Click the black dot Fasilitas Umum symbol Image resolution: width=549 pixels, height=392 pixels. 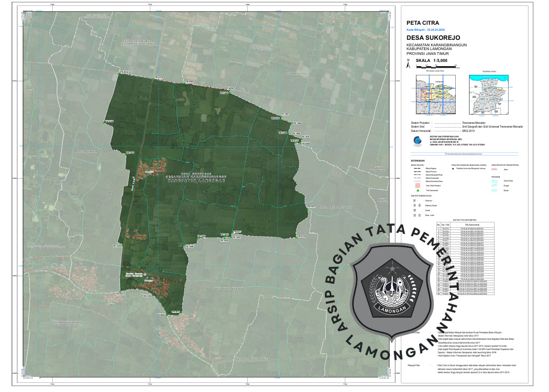tap(454, 169)
